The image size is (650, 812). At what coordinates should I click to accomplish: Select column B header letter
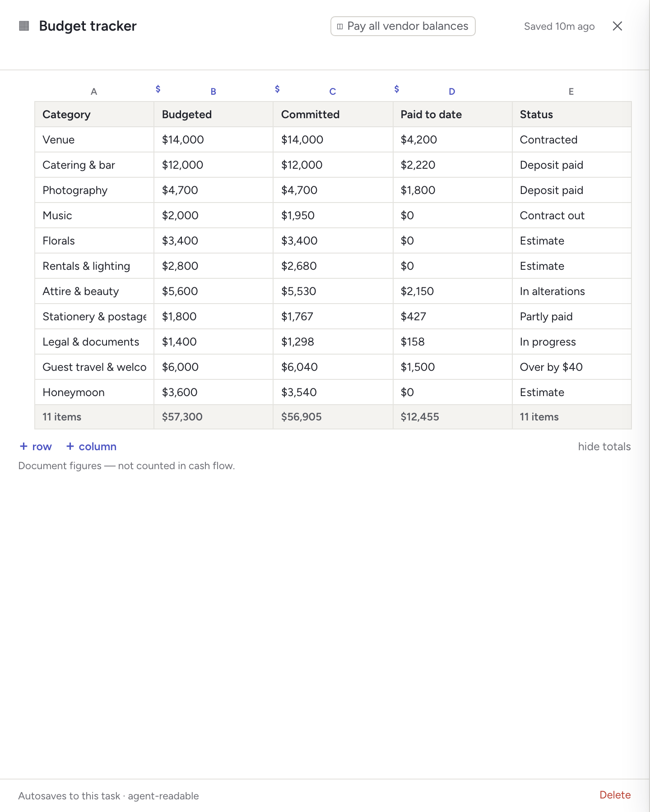(x=214, y=92)
